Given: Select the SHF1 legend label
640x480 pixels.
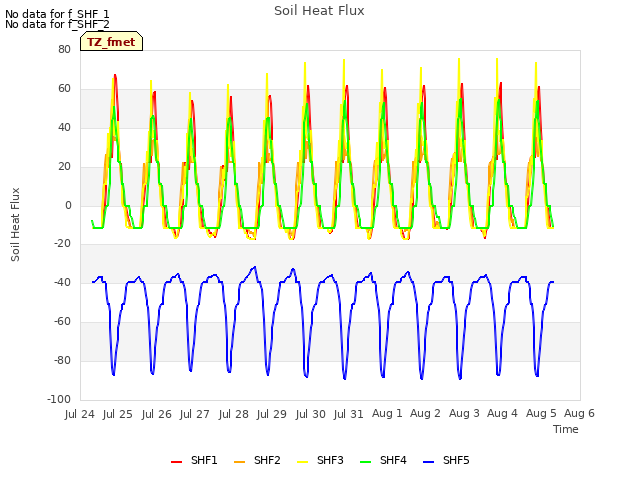Looking at the screenshot, I should [204, 460].
